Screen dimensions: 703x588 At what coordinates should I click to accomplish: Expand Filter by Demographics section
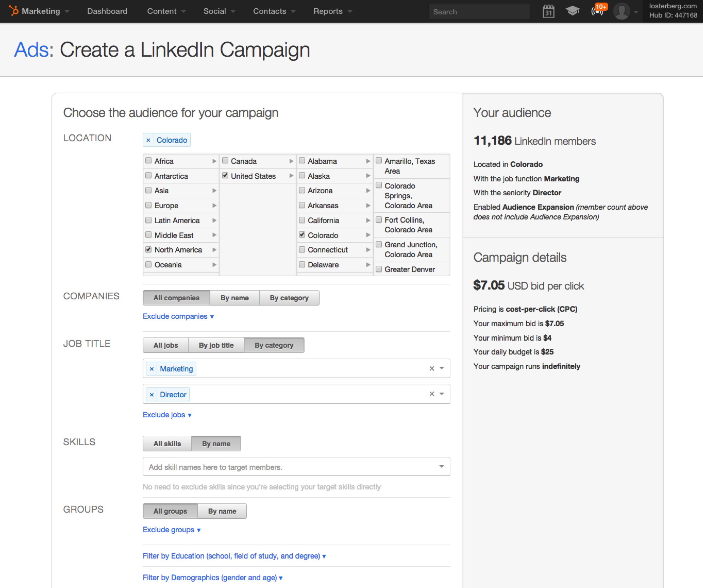click(212, 578)
